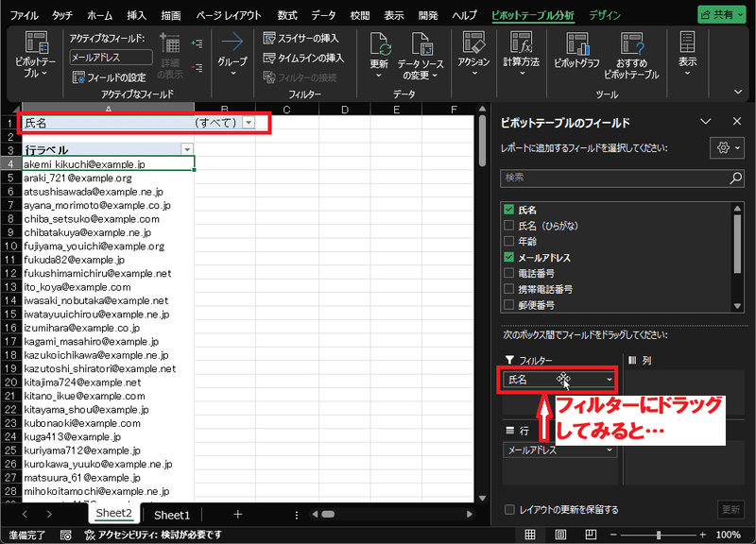Uncheck the 氏名 field checkbox
The image size is (756, 544).
point(508,210)
